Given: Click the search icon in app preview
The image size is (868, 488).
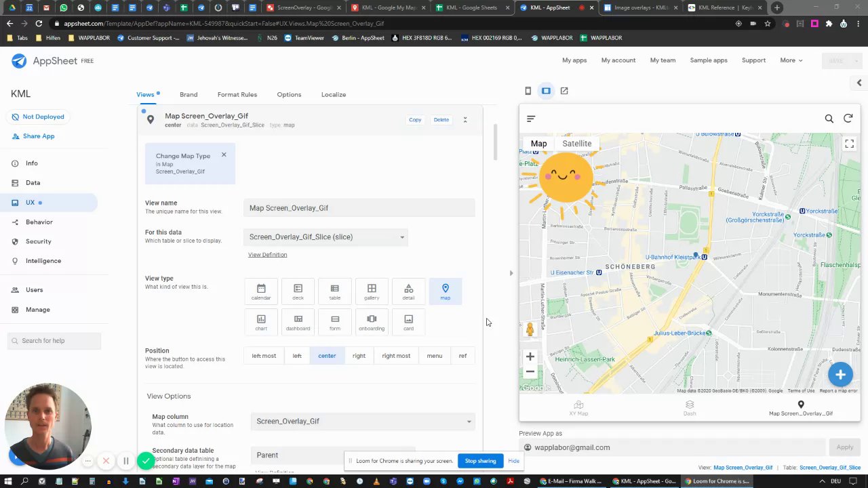Looking at the screenshot, I should [x=829, y=119].
